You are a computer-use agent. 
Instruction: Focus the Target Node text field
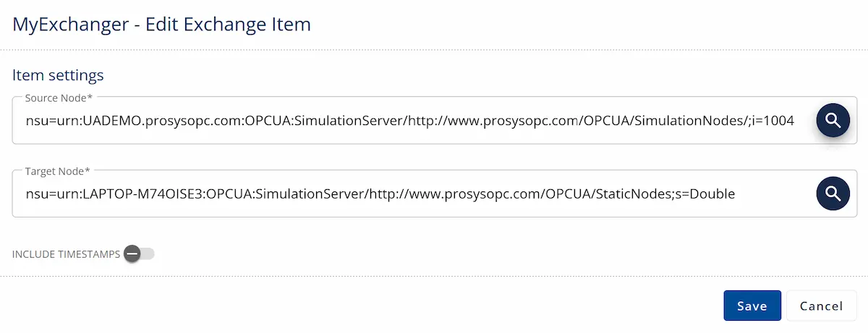click(412, 194)
